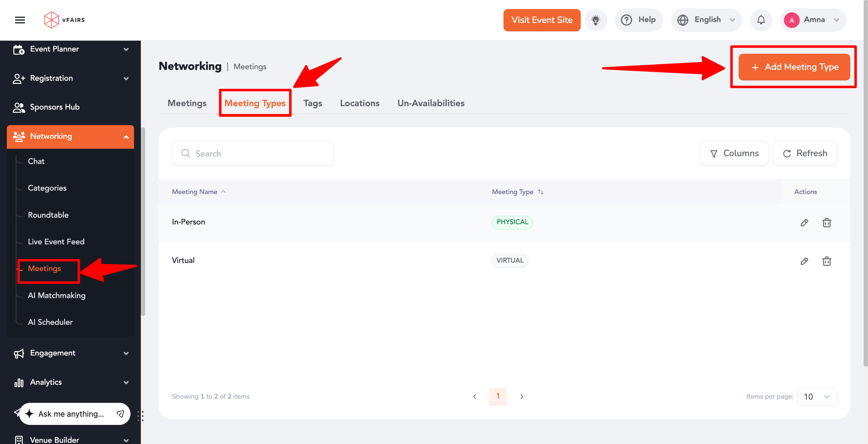Click the meeting types Search field

click(253, 153)
